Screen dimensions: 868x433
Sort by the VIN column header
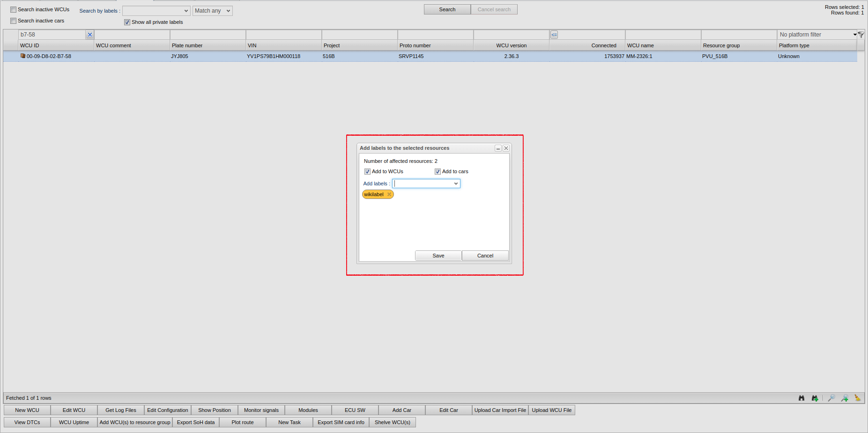pyautogui.click(x=283, y=45)
